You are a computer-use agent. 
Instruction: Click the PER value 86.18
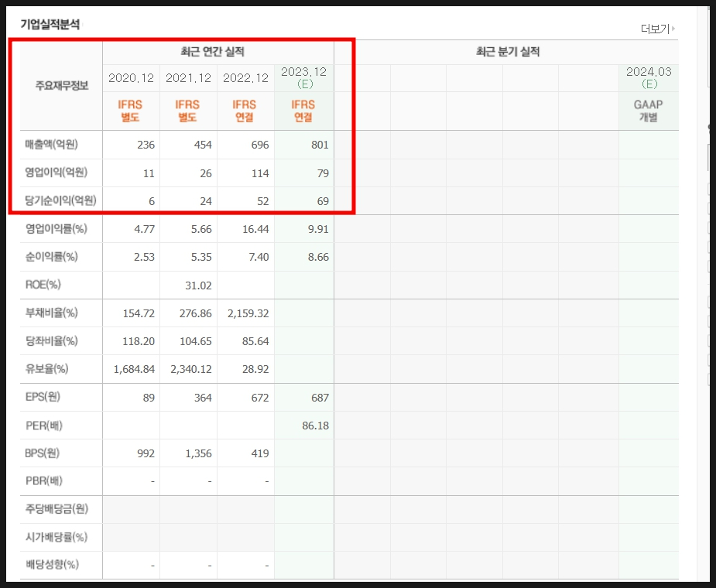316,426
